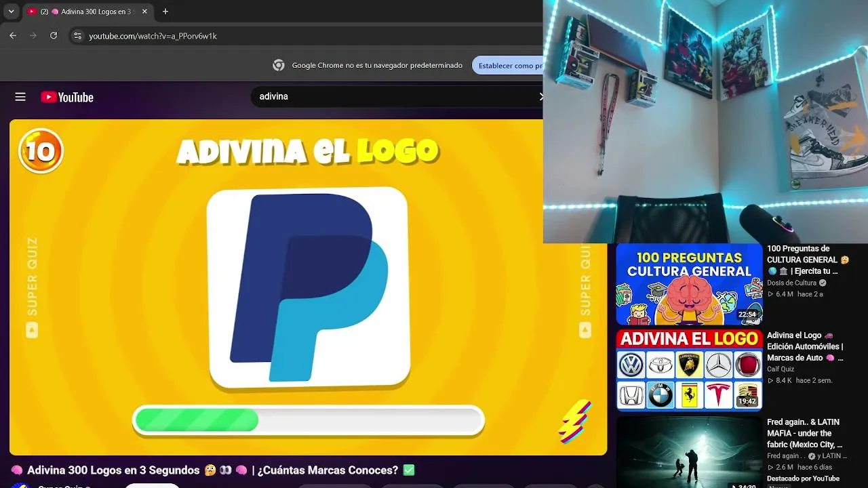Reload the current YouTube page
This screenshot has height=488, width=868.
(54, 36)
